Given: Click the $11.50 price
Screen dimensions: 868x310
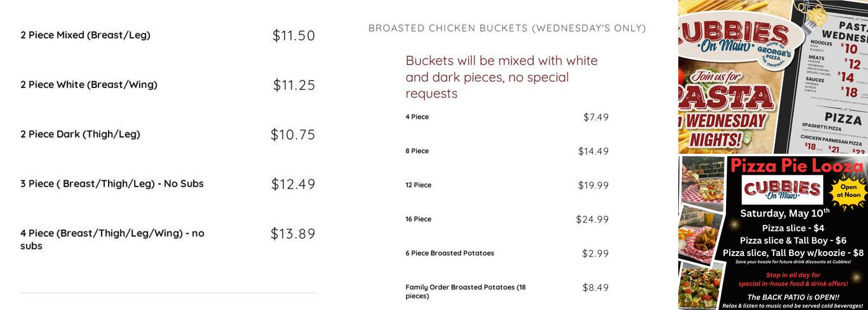Looking at the screenshot, I should click(x=294, y=35).
